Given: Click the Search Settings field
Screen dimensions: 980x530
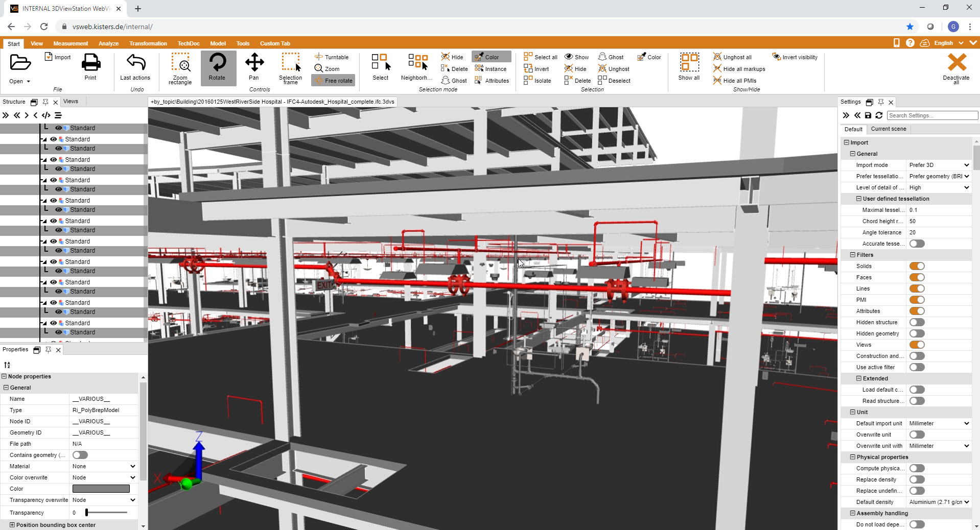Looking at the screenshot, I should click(x=932, y=115).
